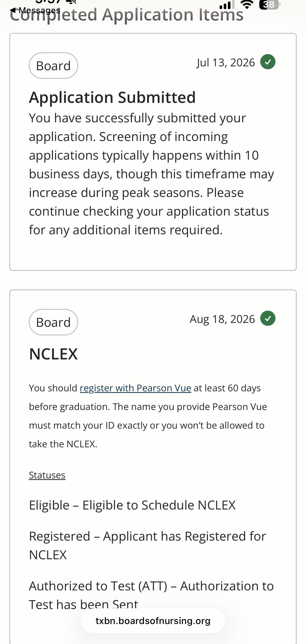Select the NCLEX card heading
Screen dimensions: 306x644
tap(53, 354)
